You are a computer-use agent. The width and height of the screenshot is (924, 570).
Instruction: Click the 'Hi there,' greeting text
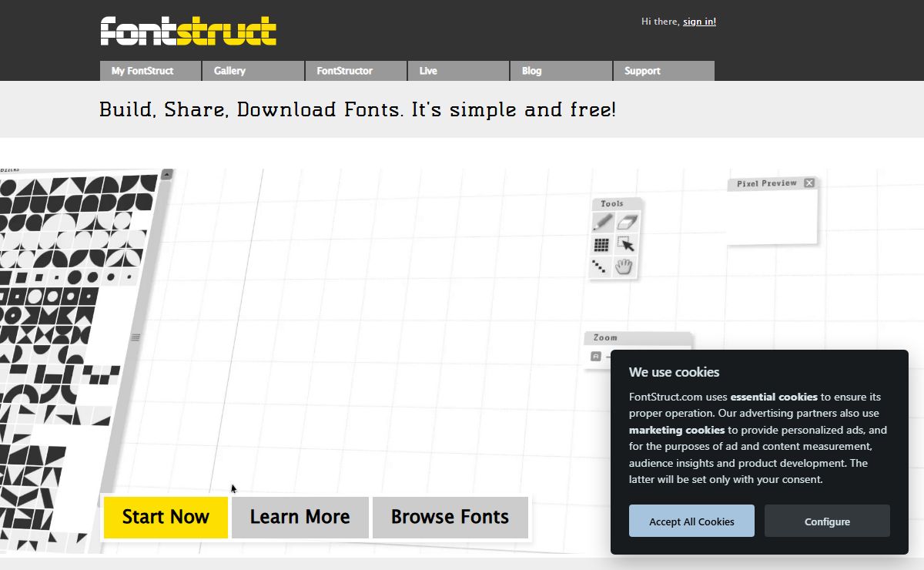[x=661, y=22]
